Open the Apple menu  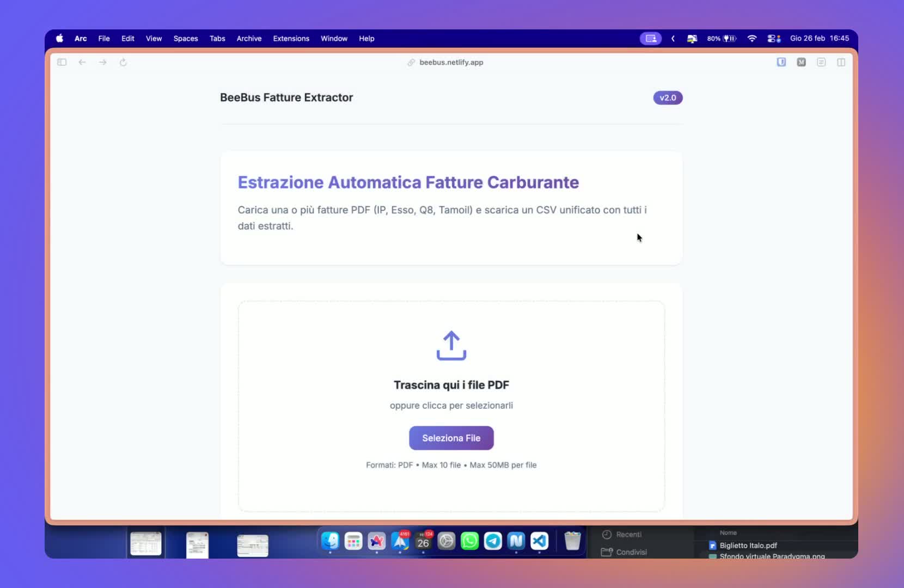click(60, 39)
